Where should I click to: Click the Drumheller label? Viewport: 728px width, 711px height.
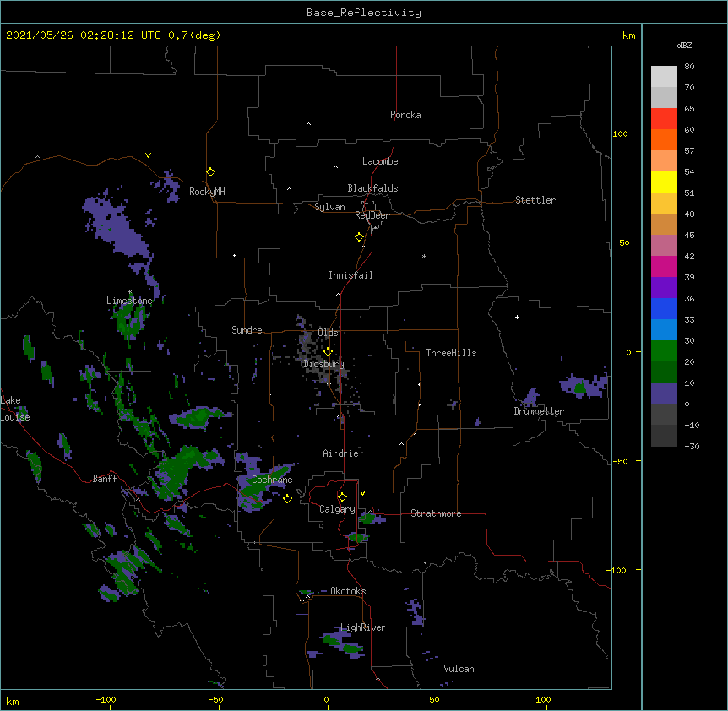click(539, 411)
